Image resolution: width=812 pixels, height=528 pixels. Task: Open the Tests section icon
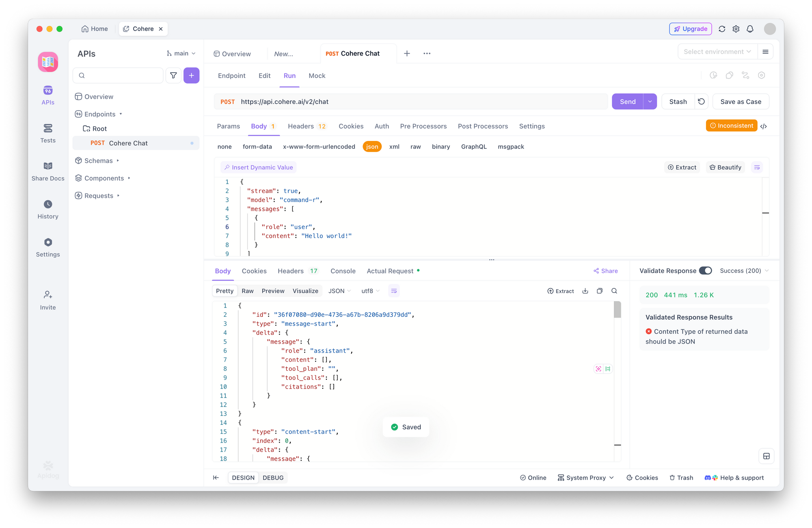click(48, 128)
